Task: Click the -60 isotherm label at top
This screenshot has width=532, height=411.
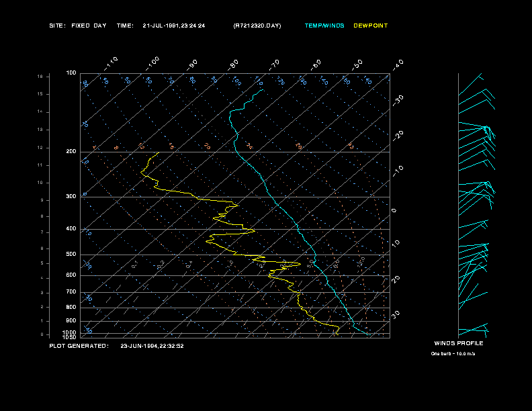Action: (x=316, y=65)
